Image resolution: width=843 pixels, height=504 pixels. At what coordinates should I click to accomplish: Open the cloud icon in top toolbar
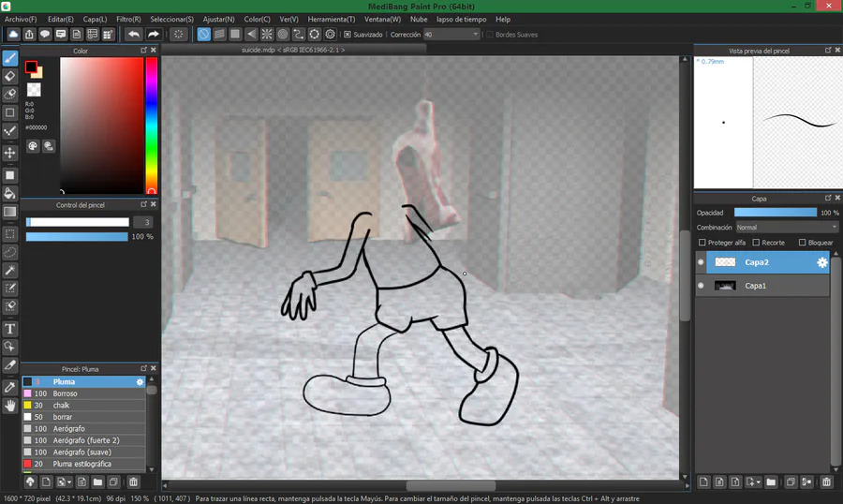pos(13,35)
